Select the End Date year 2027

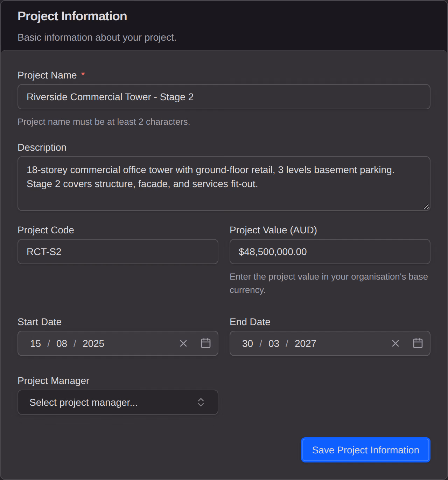306,343
